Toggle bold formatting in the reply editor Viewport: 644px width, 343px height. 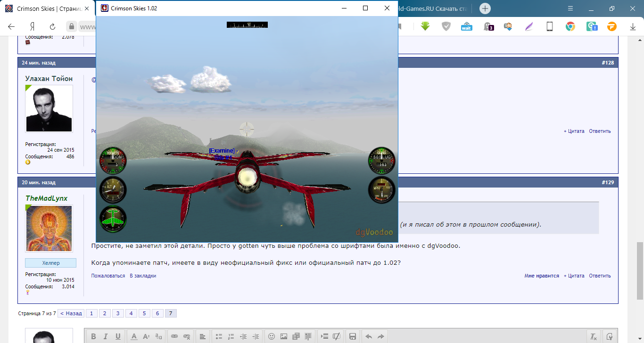93,336
